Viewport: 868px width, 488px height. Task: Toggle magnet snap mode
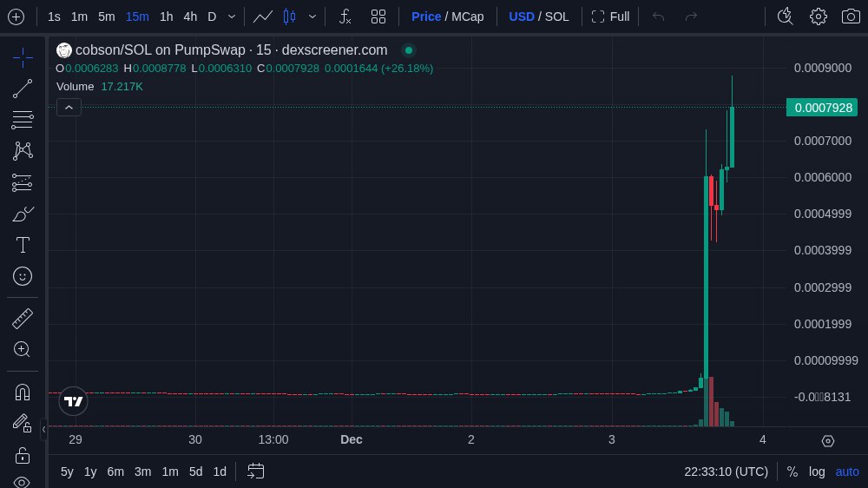[x=23, y=392]
